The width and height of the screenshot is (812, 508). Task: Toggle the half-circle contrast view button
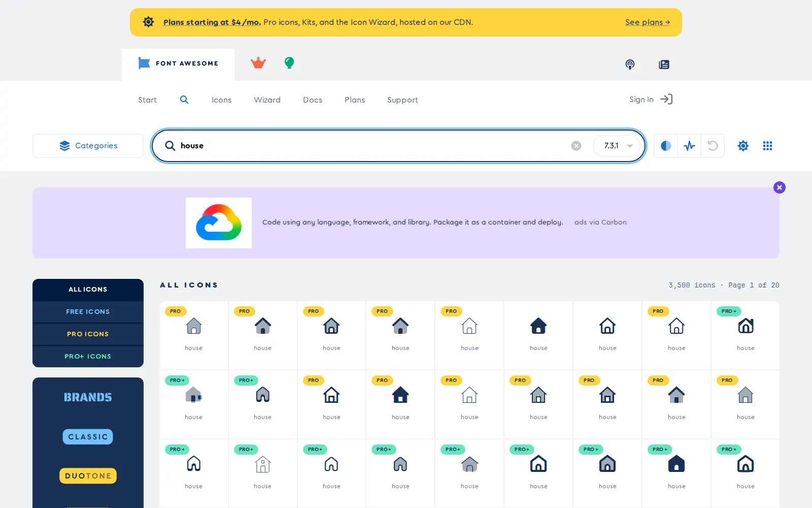pyautogui.click(x=666, y=146)
